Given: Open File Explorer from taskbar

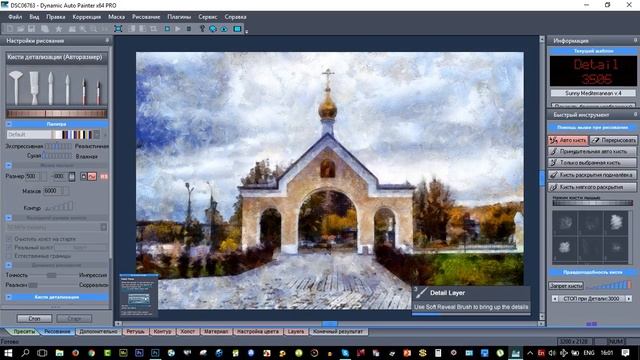Looking at the screenshot, I should (x=60, y=353).
